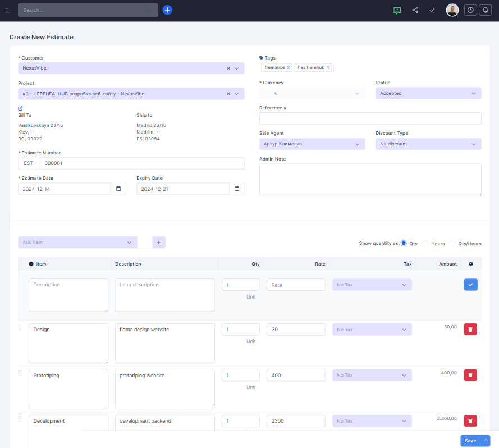Expand the Discount Type dropdown

(428, 144)
